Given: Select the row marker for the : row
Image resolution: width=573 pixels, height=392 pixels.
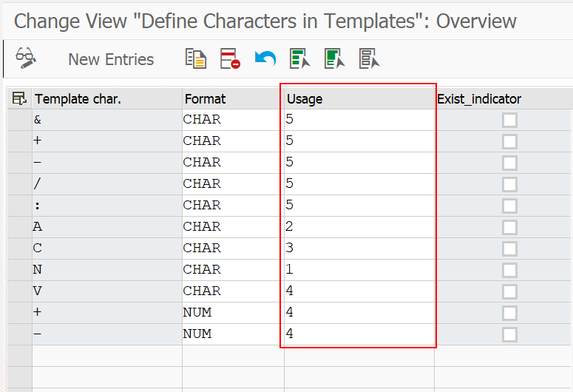Looking at the screenshot, I should point(19,205).
